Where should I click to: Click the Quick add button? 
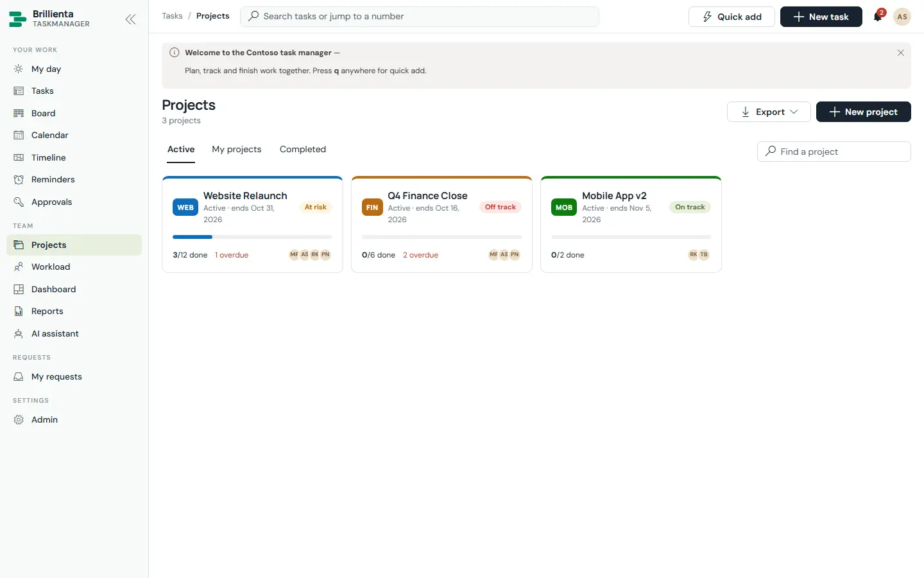[x=732, y=17]
